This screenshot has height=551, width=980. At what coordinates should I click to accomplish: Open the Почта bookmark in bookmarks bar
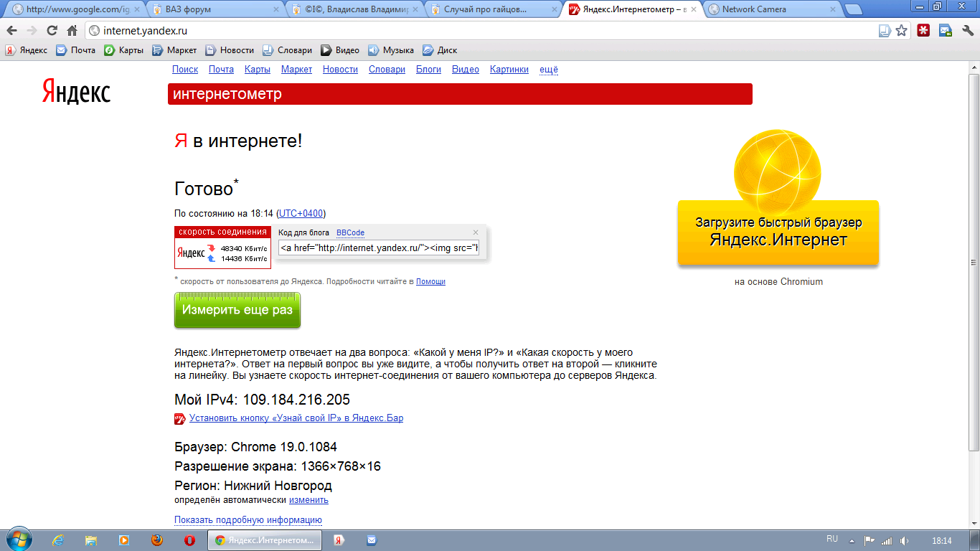click(x=76, y=50)
